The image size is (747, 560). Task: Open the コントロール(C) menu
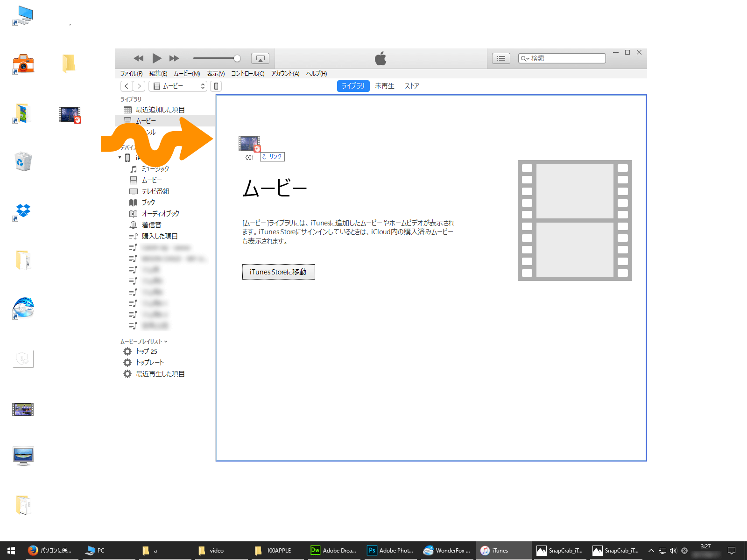click(248, 74)
